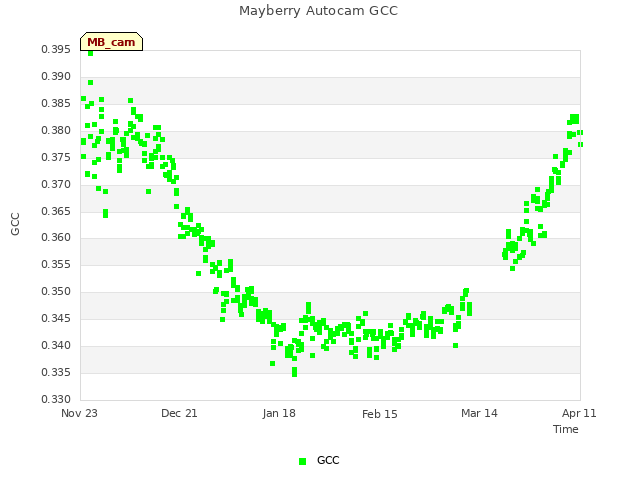
Task: Click the Mar 14 x-axis label
Action: (x=479, y=413)
